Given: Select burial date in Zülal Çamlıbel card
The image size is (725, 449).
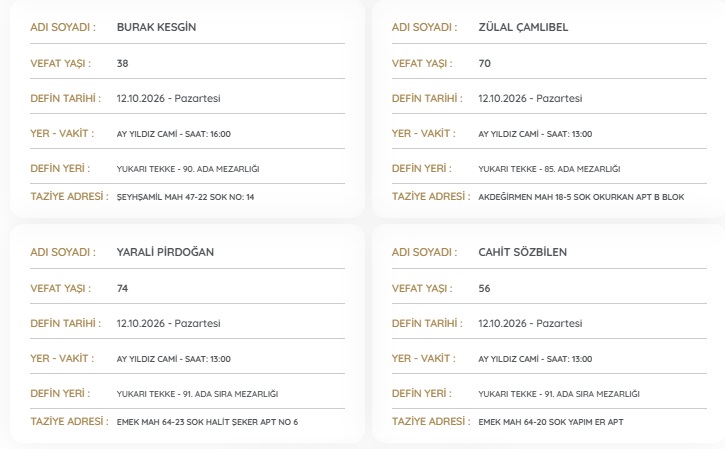Looking at the screenshot, I should 530,98.
